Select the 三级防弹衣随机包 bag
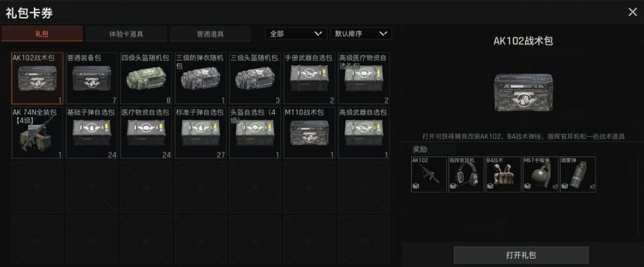The height and width of the screenshot is (267, 644). [200, 78]
